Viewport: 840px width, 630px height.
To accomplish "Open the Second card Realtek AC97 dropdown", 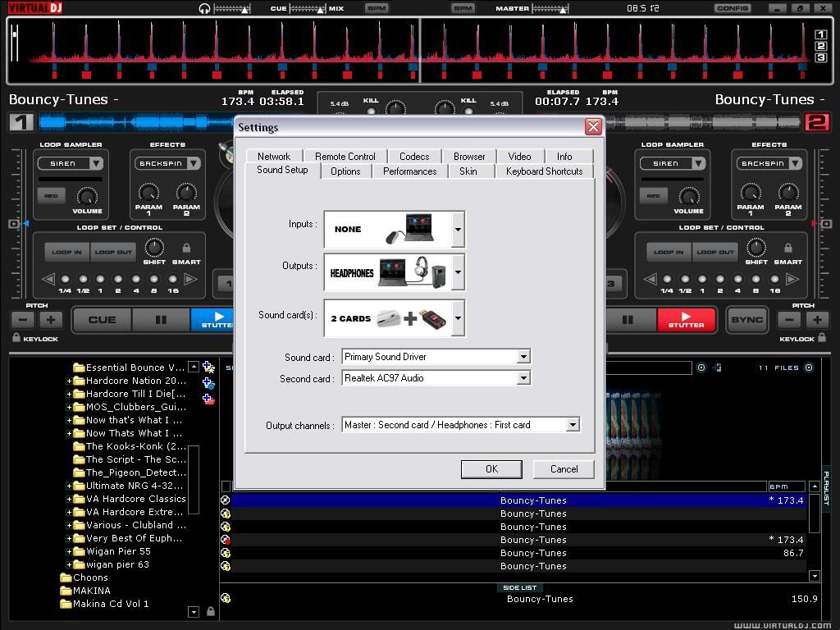I will (523, 378).
